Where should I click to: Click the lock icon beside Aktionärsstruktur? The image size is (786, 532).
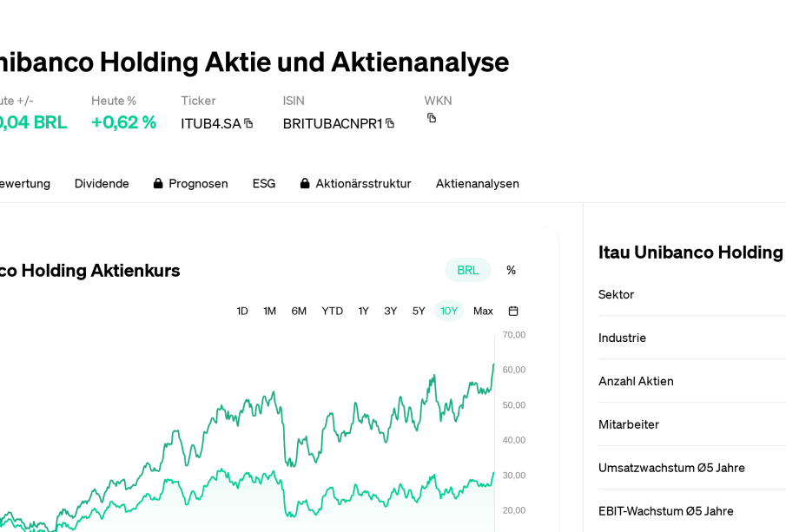305,184
